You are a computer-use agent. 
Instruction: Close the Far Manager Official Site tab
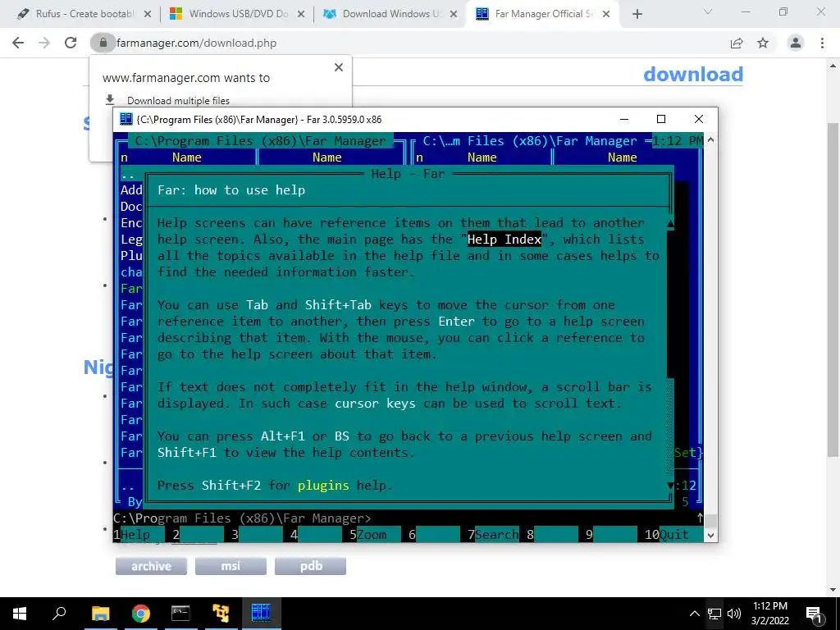606,14
